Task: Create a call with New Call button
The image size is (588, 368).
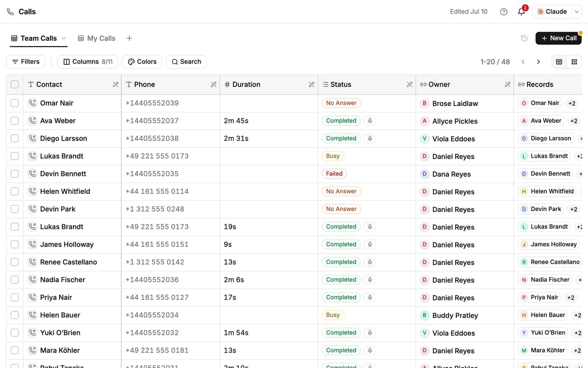Action: (x=558, y=38)
